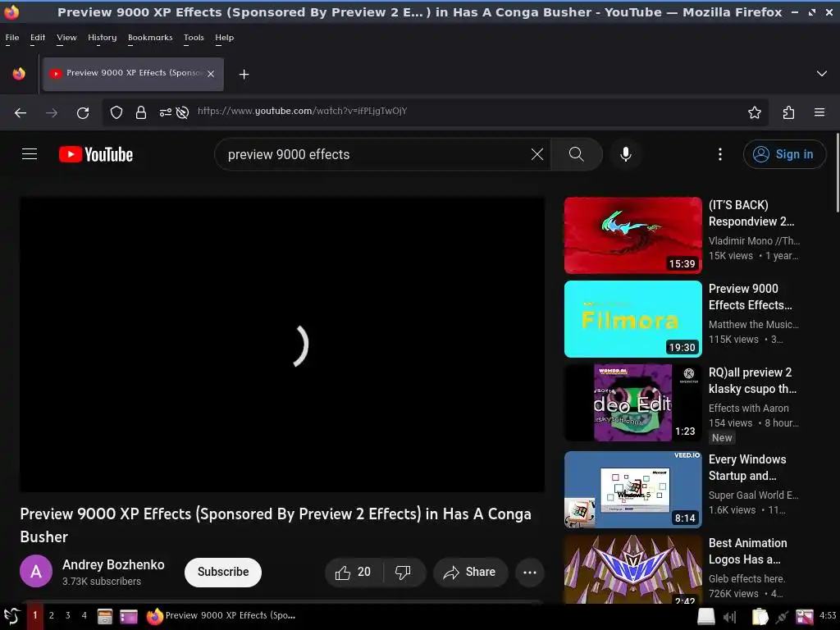
Task: Open the clipboard tray icon
Action: tap(760, 617)
